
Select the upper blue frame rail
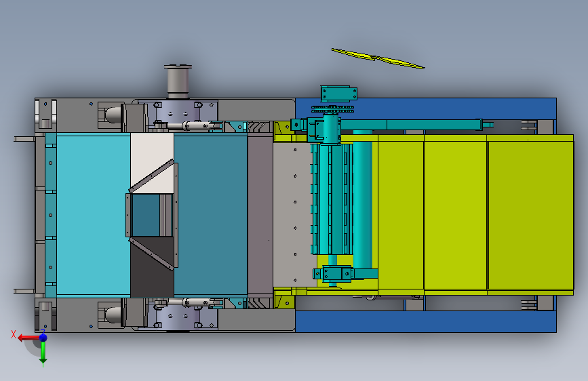tap(426, 108)
